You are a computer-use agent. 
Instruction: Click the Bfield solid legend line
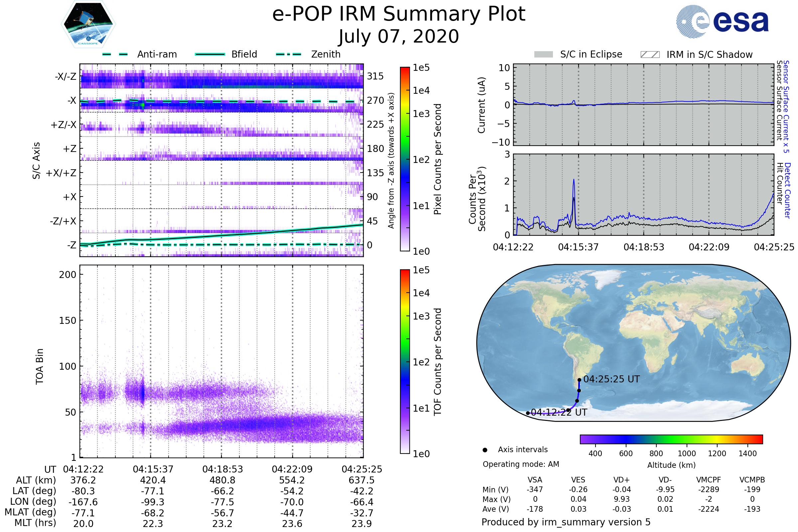click(210, 54)
